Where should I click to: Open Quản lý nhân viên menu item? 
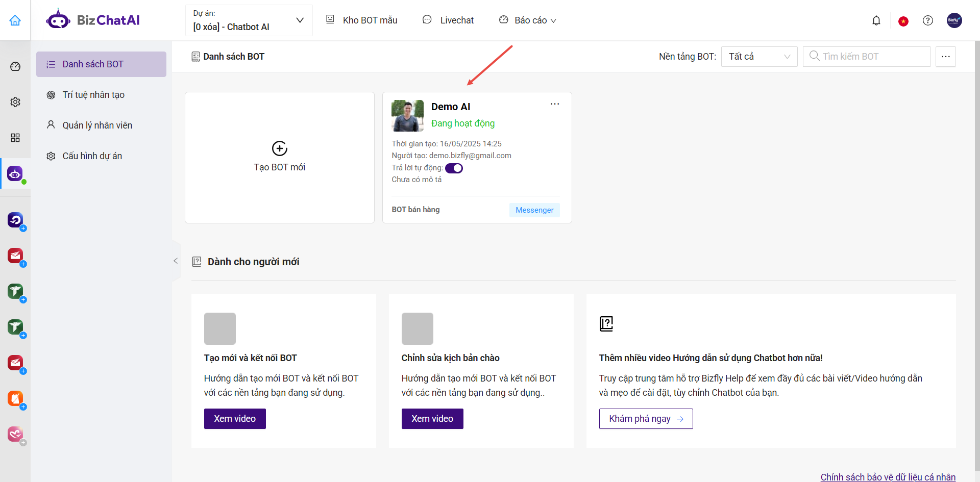tap(101, 125)
